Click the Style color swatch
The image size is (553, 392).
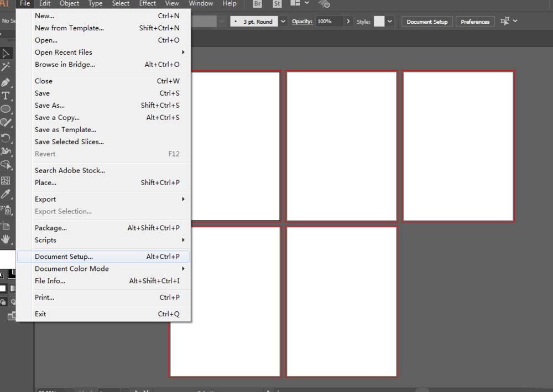379,22
